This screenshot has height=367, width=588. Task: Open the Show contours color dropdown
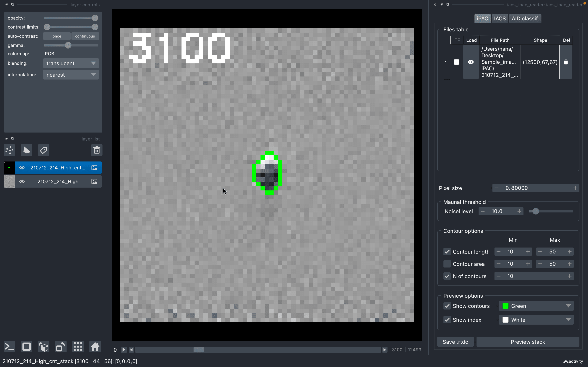tap(536, 306)
